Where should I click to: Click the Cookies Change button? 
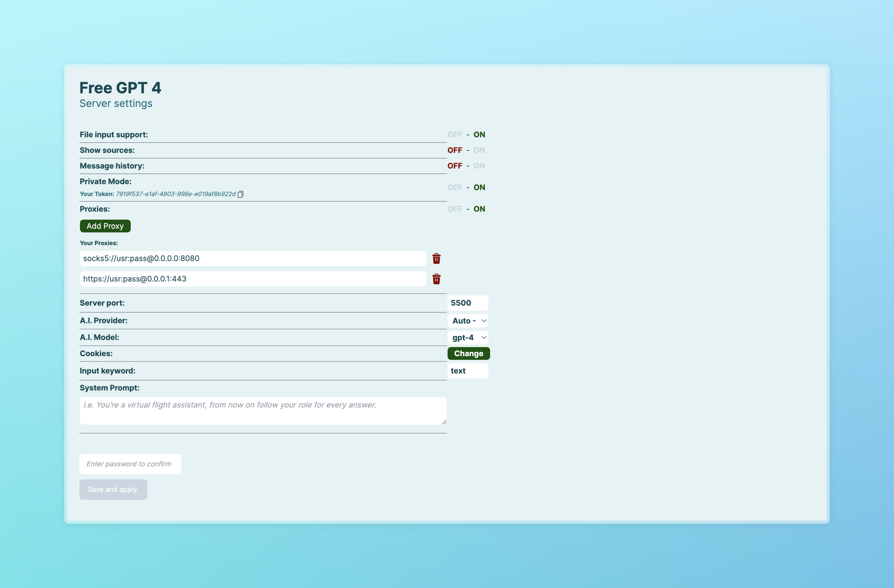[x=468, y=354]
